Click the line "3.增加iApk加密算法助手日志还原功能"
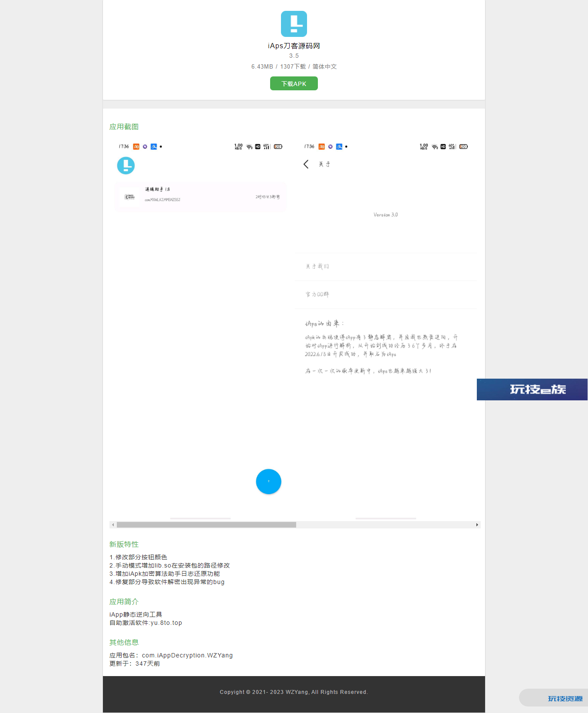The width and height of the screenshot is (588, 713). pos(165,574)
